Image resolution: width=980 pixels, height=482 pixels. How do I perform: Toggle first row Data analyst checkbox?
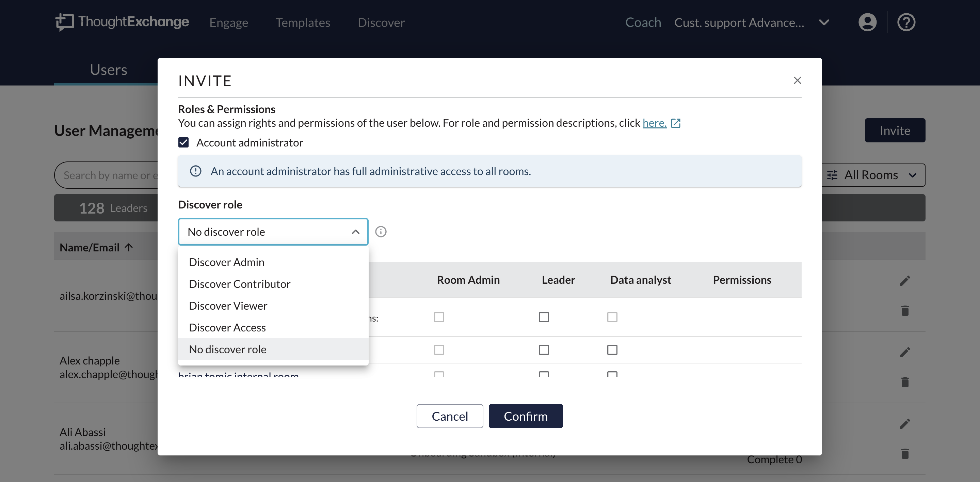click(612, 317)
